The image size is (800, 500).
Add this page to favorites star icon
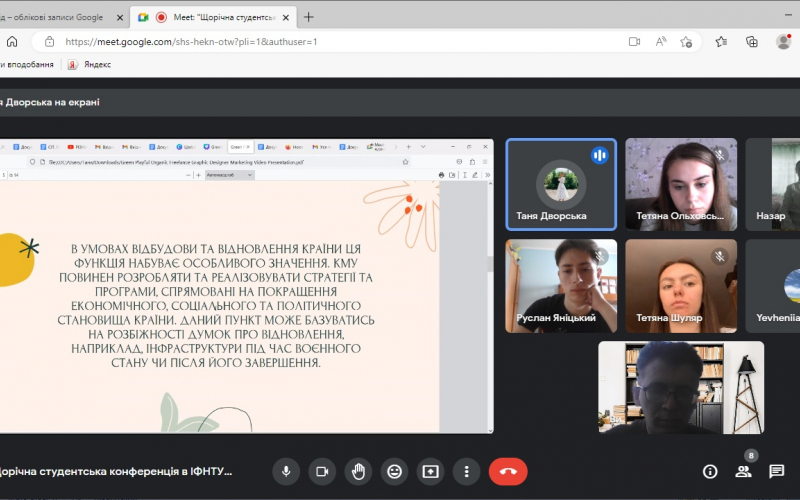686,42
